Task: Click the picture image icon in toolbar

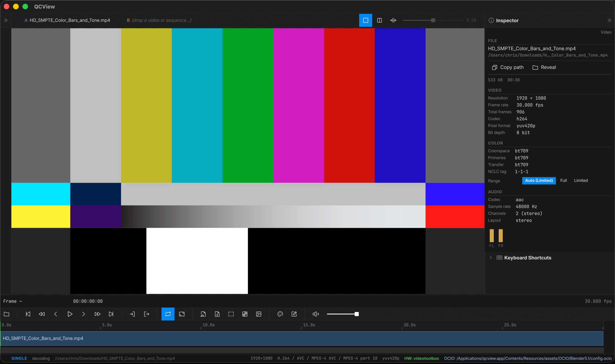Action: 259,314
